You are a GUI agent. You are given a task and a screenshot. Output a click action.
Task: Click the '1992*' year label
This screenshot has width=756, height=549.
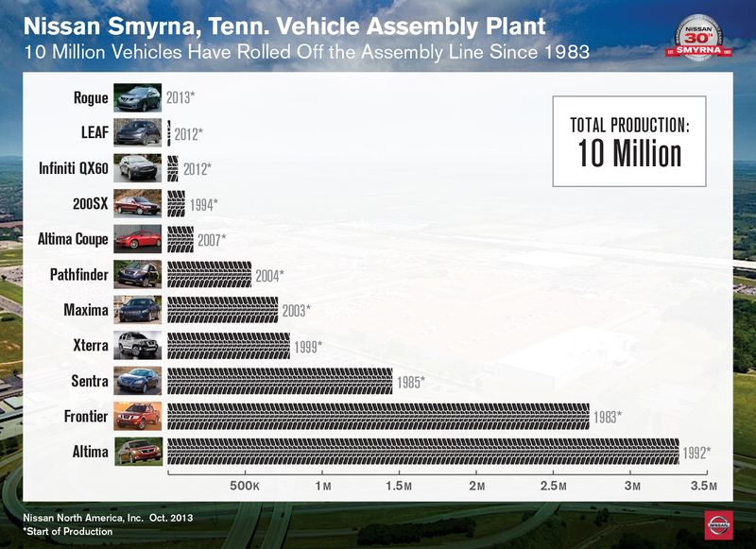pos(697,453)
